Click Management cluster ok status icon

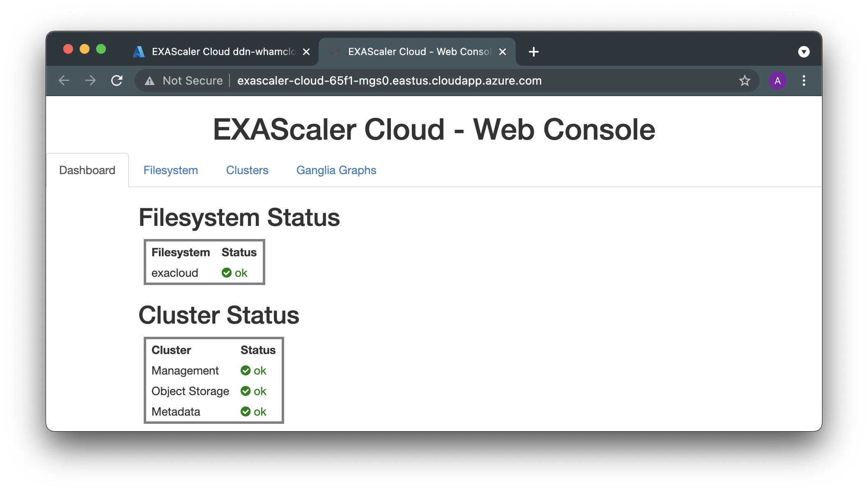point(246,370)
